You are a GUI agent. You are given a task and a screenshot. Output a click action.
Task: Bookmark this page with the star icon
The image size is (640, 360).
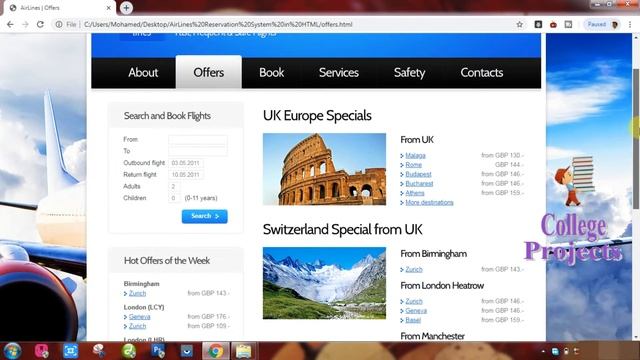tap(519, 24)
